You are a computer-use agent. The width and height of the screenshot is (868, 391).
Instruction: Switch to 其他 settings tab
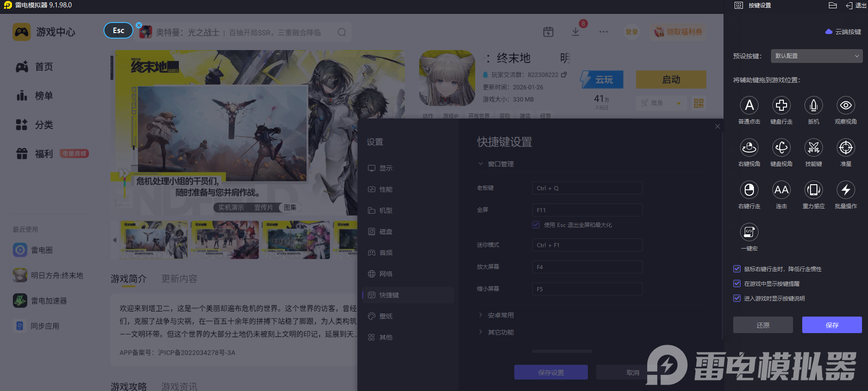(408, 337)
